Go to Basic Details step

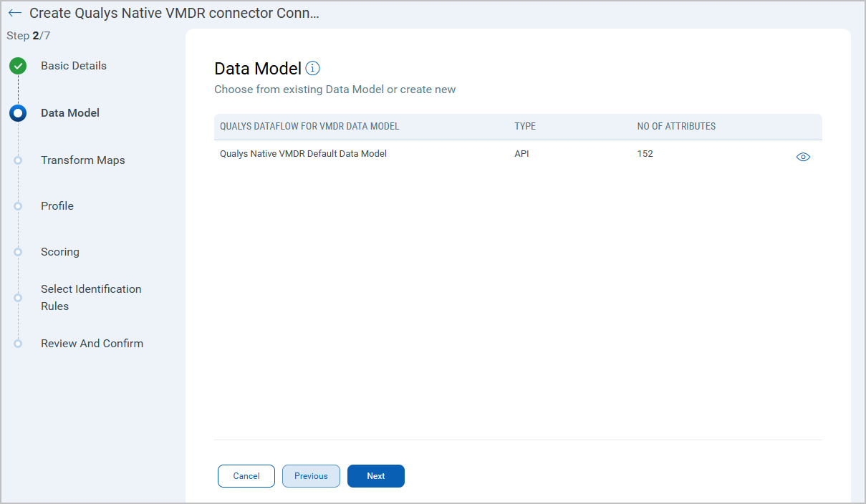coord(74,66)
